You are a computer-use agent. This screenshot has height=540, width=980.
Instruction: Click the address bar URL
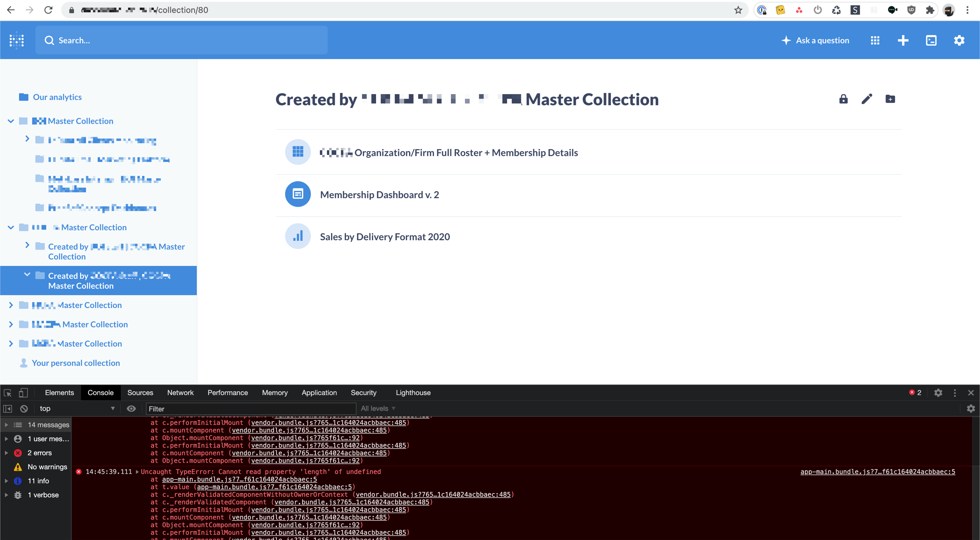click(144, 10)
